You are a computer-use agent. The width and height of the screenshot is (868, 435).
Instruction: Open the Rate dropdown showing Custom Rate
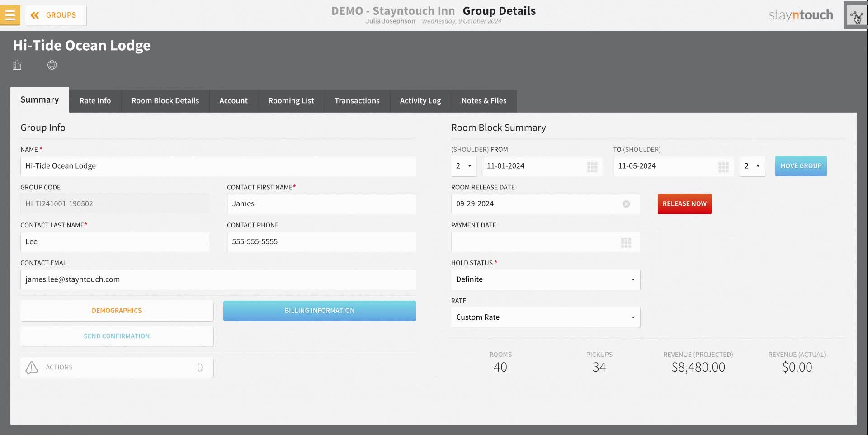[x=546, y=317]
